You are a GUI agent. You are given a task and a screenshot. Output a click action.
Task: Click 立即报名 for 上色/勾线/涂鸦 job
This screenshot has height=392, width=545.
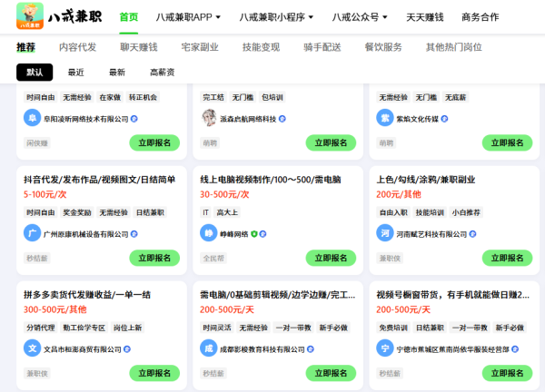point(507,258)
